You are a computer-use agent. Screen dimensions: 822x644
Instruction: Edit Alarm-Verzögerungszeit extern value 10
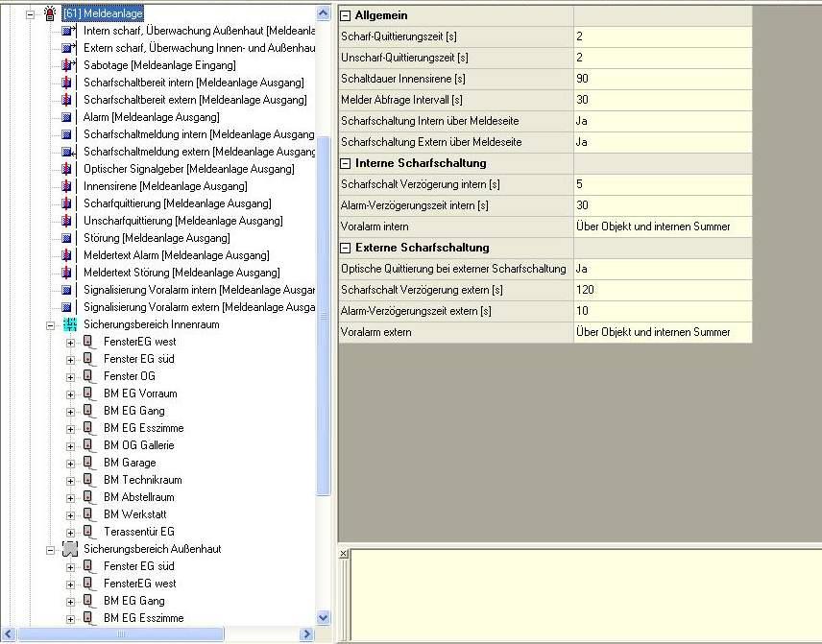[663, 311]
